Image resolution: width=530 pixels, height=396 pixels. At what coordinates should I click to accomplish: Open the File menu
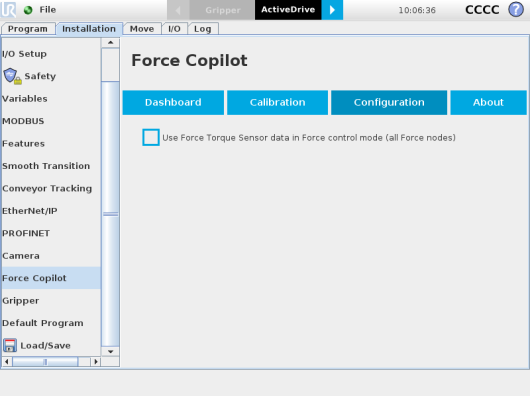(x=48, y=10)
